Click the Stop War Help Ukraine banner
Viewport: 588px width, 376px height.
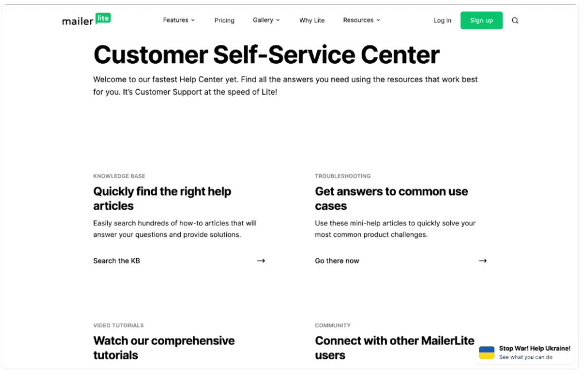534,348
